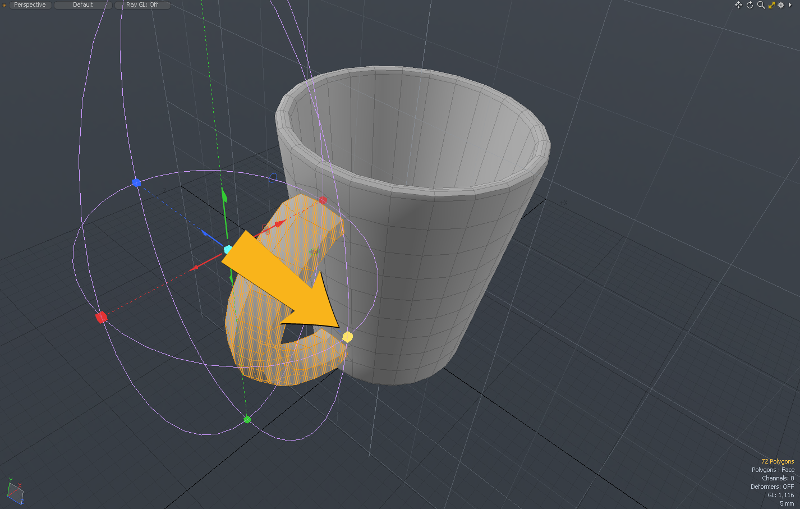This screenshot has width=800, height=509.
Task: Select the yellow rotation handle near the mug
Action: point(348,337)
